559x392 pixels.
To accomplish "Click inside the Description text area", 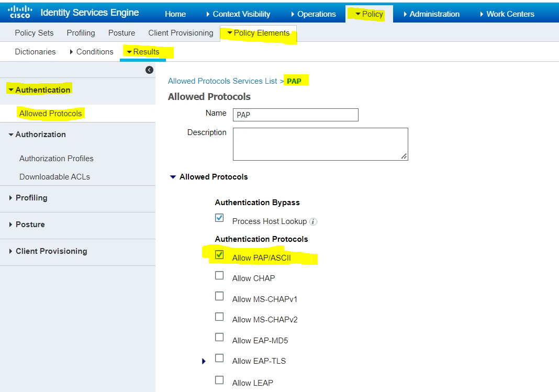I will (x=320, y=143).
